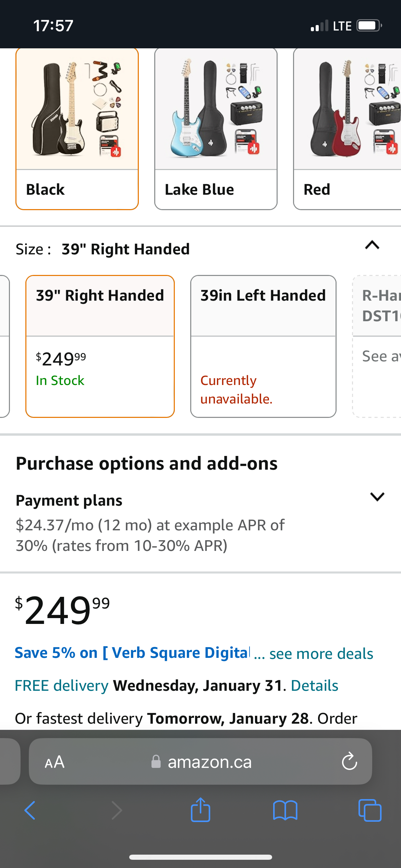
Task: Choose the Lake Blue color variant
Action: pos(216,129)
